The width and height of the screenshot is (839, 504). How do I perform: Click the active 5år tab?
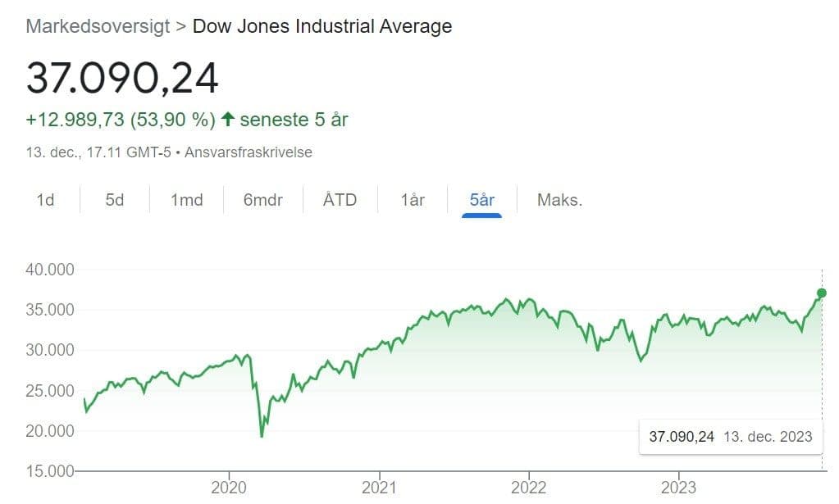click(x=481, y=199)
